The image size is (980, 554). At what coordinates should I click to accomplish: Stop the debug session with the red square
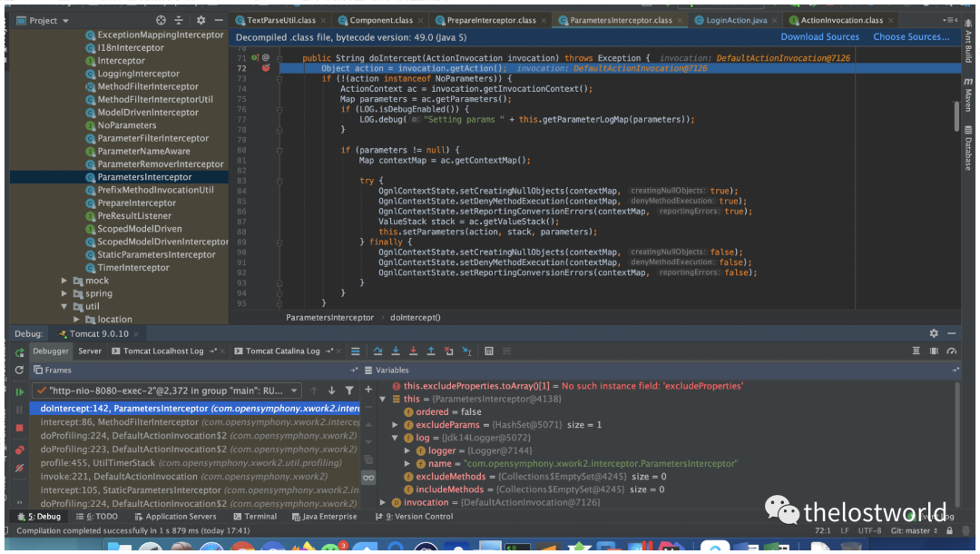click(x=19, y=427)
